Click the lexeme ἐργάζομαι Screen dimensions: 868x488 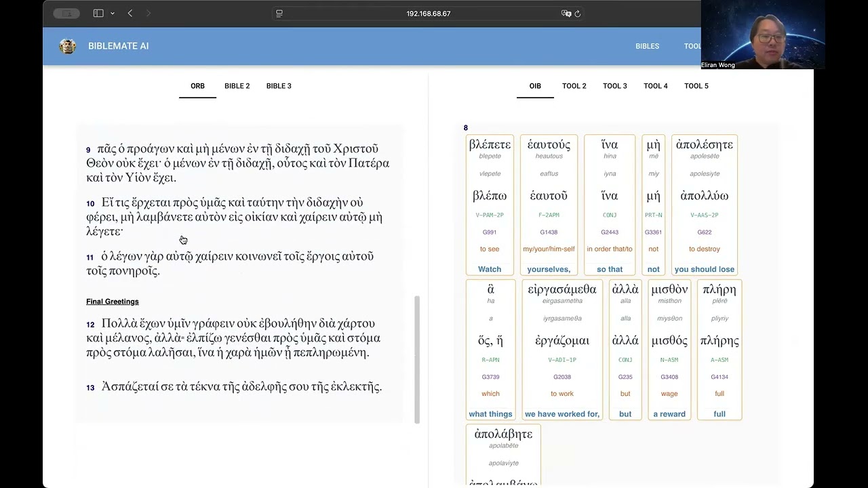(x=562, y=341)
